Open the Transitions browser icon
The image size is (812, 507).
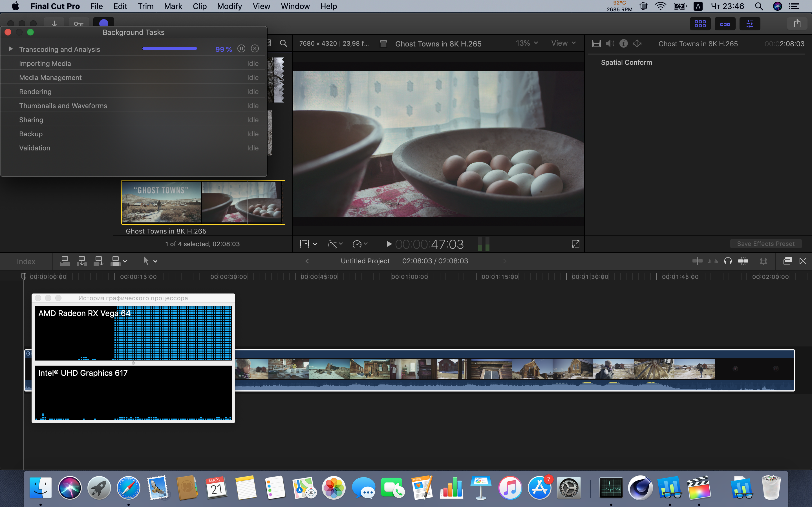(803, 261)
